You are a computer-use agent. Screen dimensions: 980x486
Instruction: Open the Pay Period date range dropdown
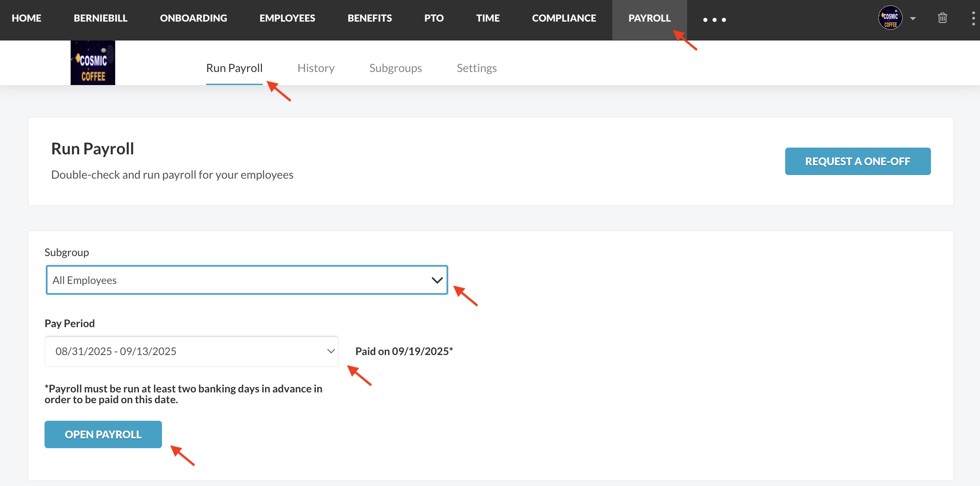[x=192, y=351]
